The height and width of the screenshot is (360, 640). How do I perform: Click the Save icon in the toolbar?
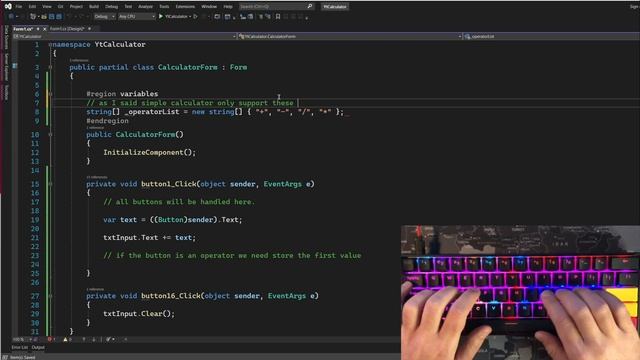click(51, 17)
